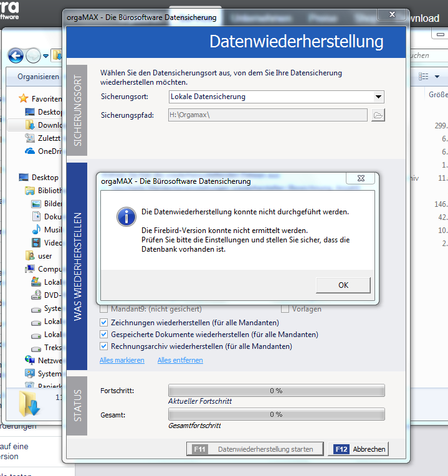Click the Größe column header in Explorer

pos(438,95)
